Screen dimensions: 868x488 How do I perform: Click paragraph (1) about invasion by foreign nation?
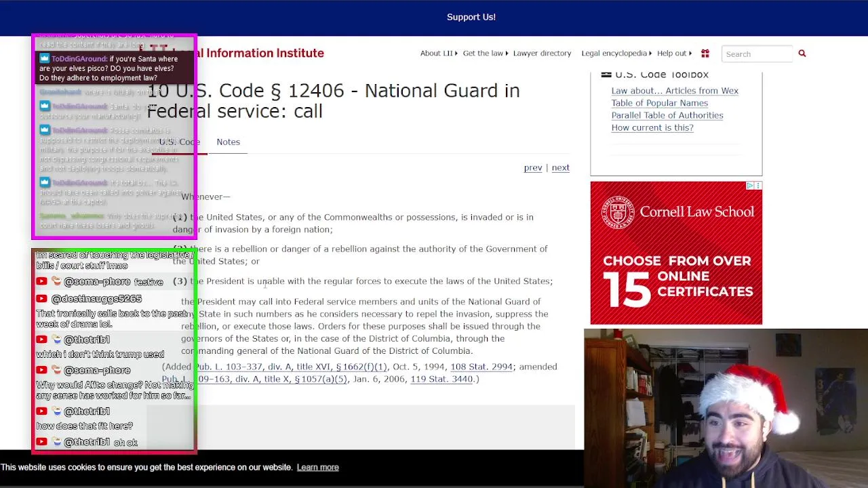tap(353, 223)
